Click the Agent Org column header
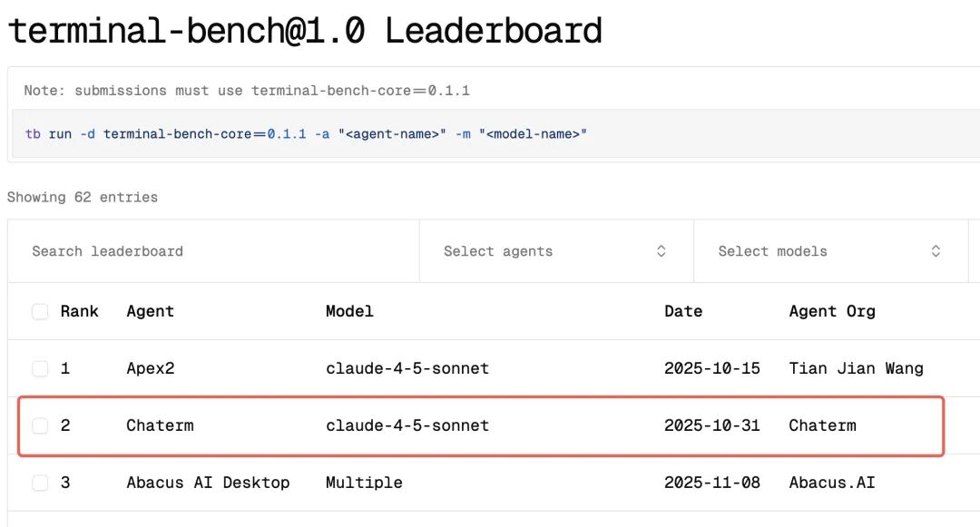The height and width of the screenshot is (527, 980). click(x=832, y=311)
